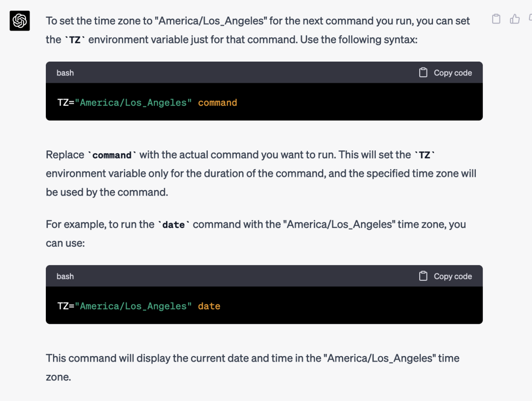532x401 pixels.
Task: Click the Copy code label above the date example
Action: (x=453, y=276)
